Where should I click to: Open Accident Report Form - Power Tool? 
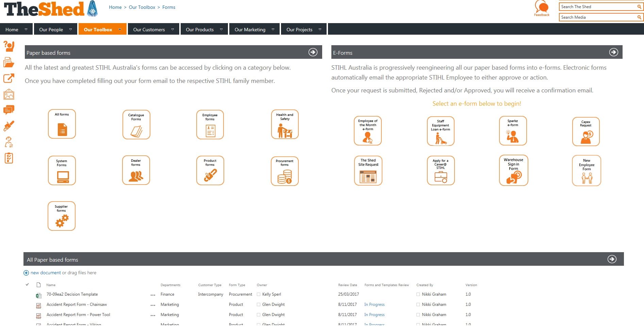tap(78, 315)
